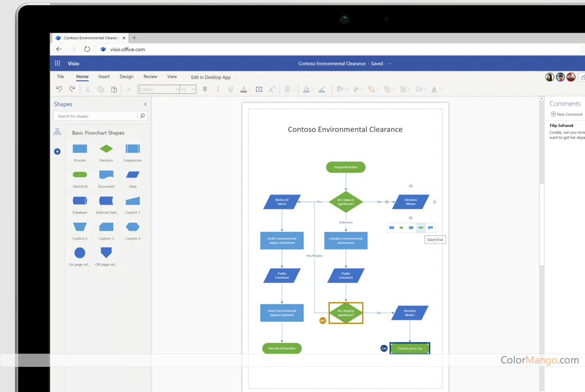Image resolution: width=585 pixels, height=392 pixels.
Task: Switch to the Home tab
Action: click(82, 77)
